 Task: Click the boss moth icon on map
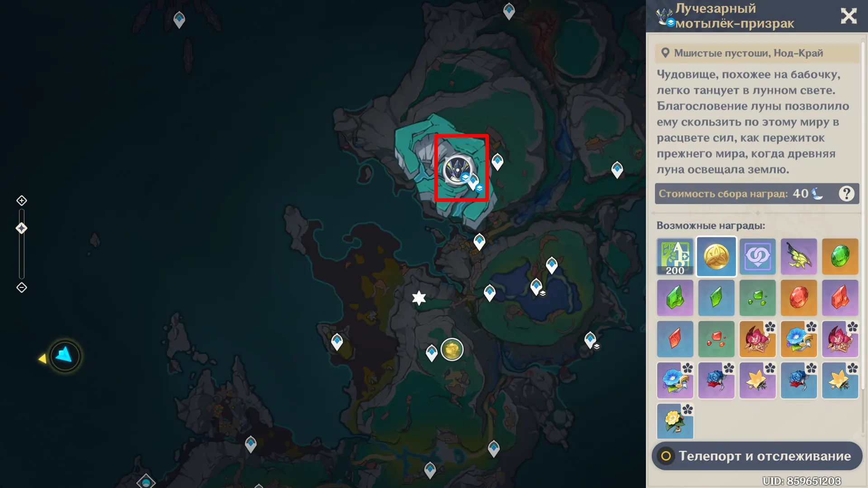(x=457, y=170)
